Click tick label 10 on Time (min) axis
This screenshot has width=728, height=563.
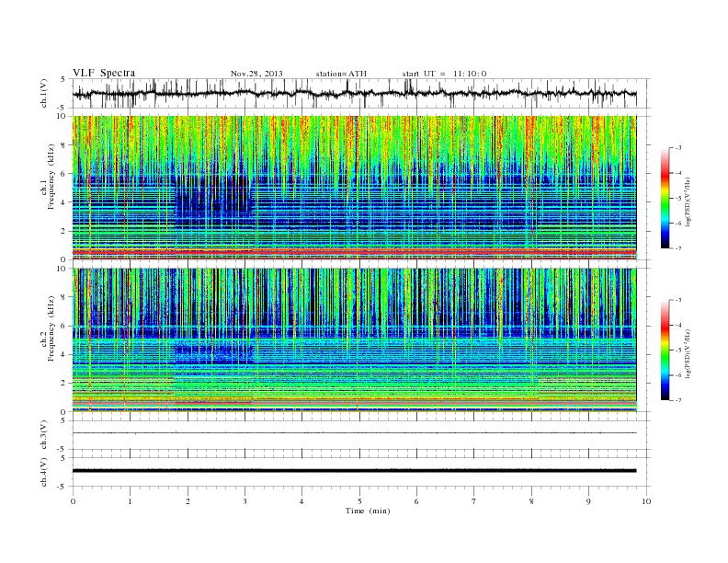[x=646, y=501]
